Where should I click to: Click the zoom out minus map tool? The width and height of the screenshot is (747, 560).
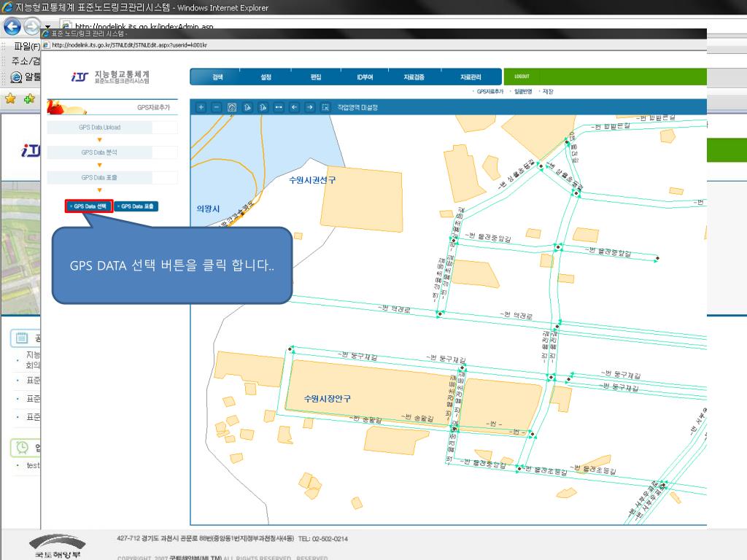[216, 107]
